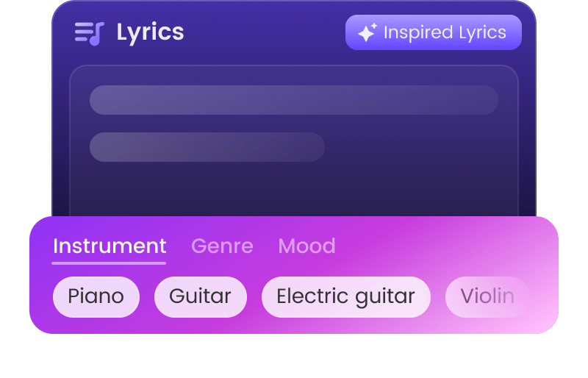Screen dimensions: 588x378
Task: Click the pink panel area right of Mood
Action: tap(441, 246)
